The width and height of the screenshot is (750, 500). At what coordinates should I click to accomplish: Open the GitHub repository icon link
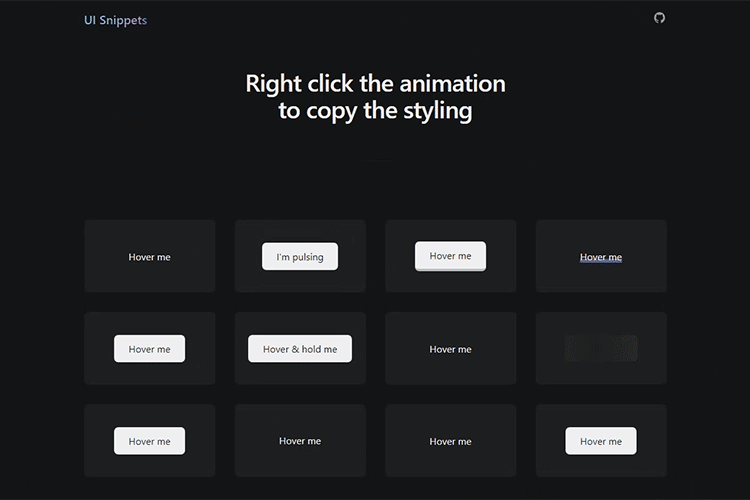click(659, 18)
